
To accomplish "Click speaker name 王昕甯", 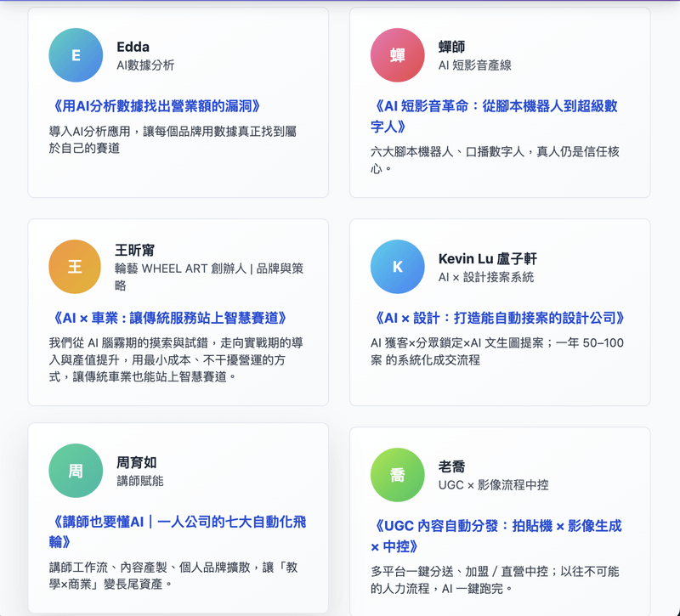I will [135, 251].
